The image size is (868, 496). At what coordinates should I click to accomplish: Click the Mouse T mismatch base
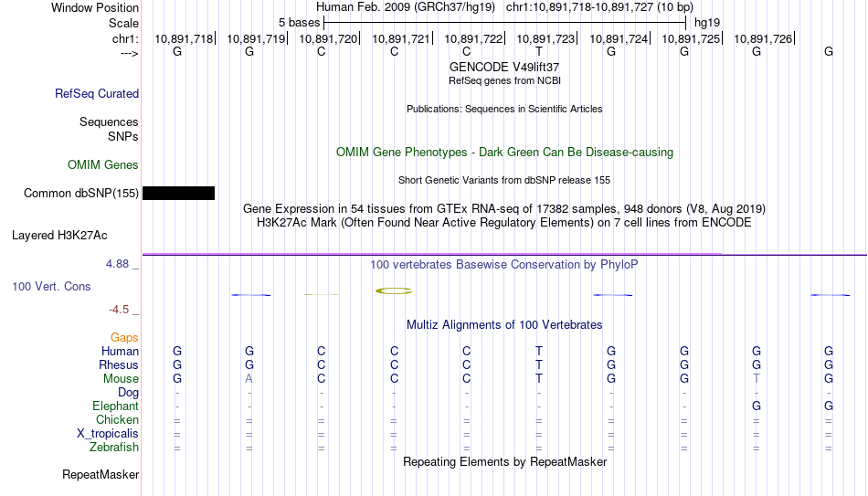pos(757,379)
